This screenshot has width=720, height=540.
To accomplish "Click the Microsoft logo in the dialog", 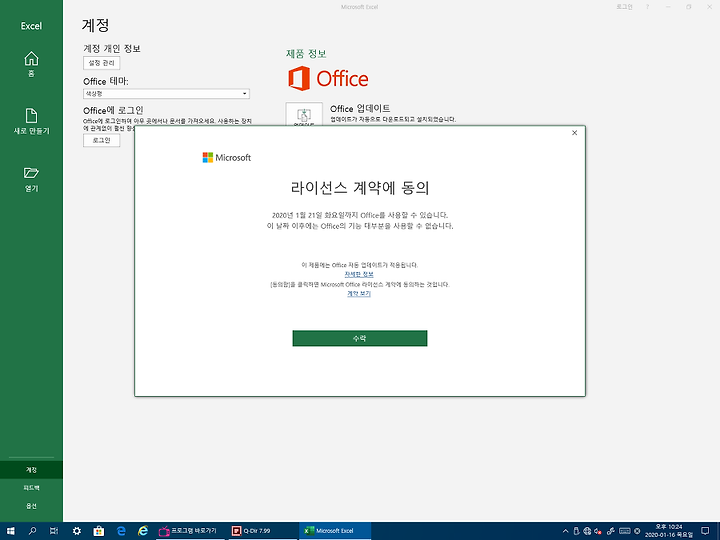I will pos(227,158).
